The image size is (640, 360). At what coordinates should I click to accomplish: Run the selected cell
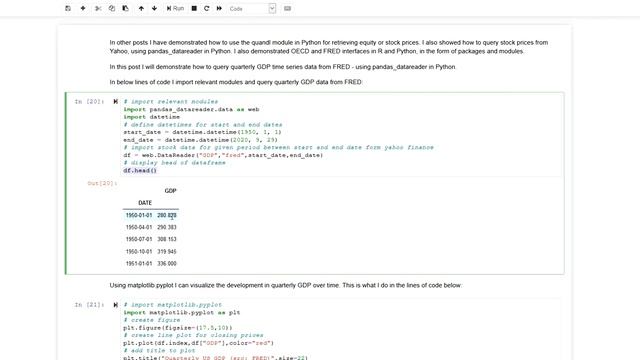pos(175,8)
